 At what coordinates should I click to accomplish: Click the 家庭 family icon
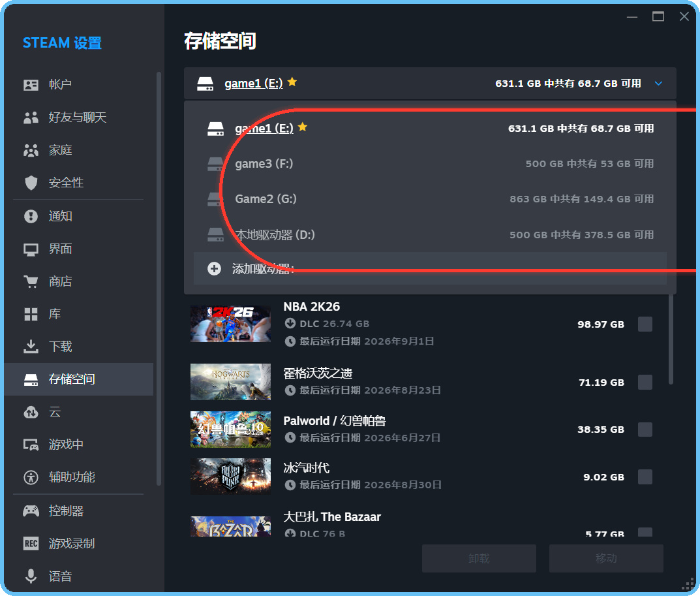[31, 150]
